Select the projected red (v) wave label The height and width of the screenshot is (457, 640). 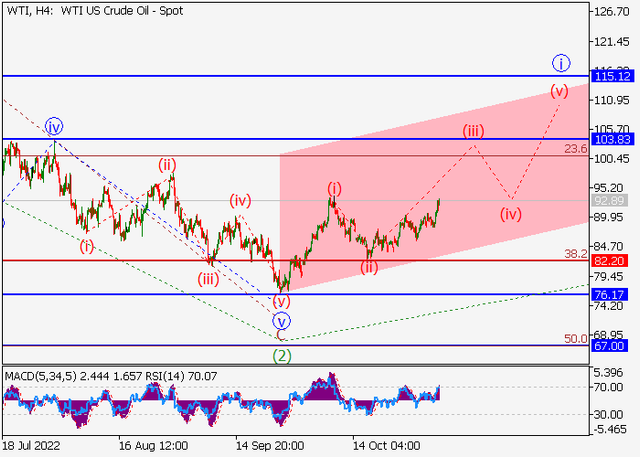(559, 91)
